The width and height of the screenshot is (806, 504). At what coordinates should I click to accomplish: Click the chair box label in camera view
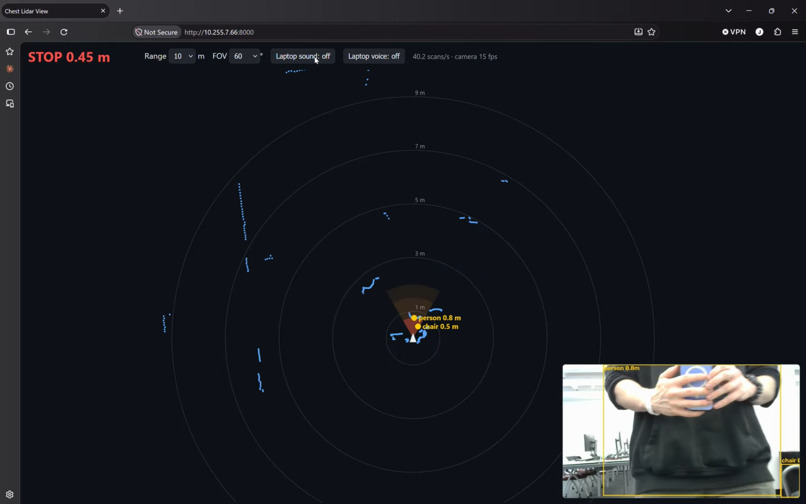(x=790, y=460)
